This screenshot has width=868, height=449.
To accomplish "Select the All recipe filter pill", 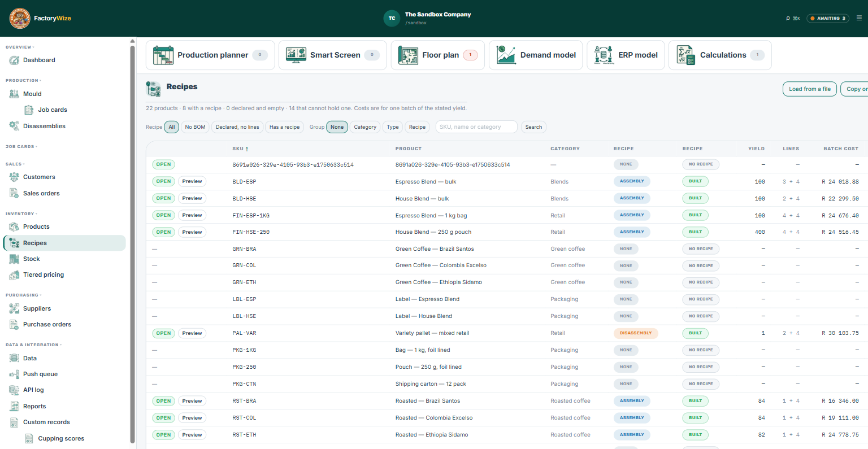I will [172, 127].
